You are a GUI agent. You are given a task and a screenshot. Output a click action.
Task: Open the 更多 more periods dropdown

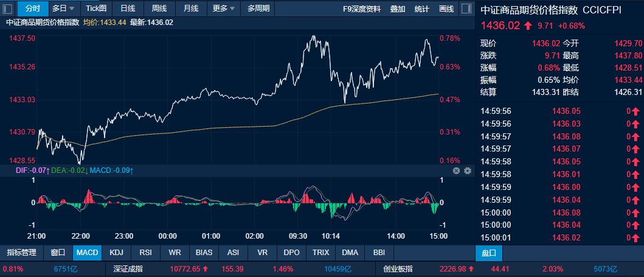(224, 9)
